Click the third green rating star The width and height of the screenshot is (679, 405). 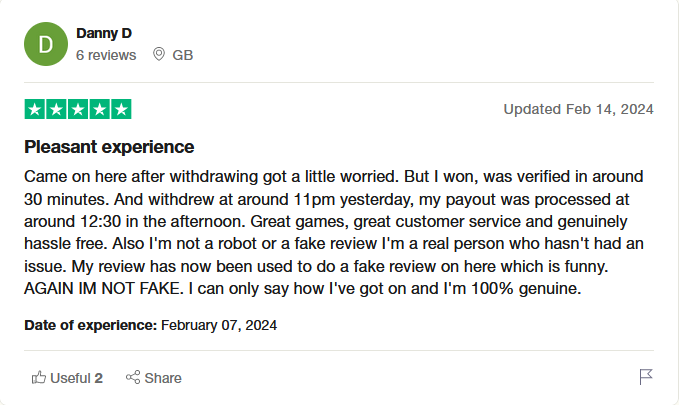coord(78,109)
